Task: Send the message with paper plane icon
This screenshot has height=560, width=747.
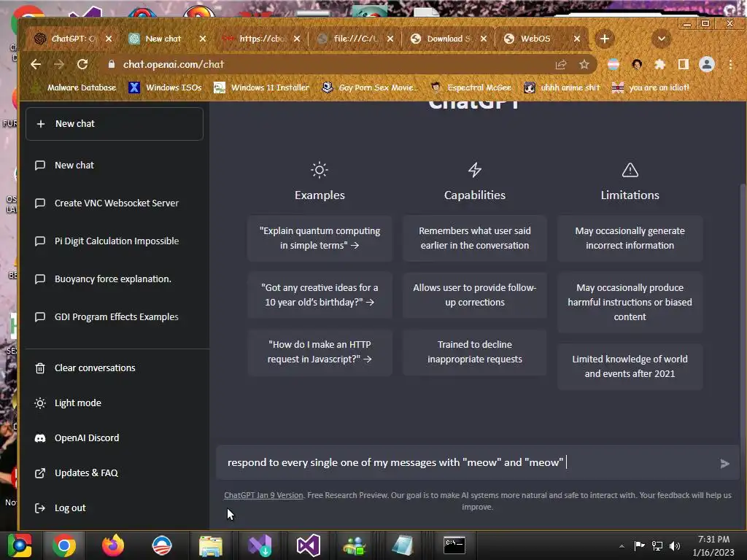Action: click(x=724, y=463)
